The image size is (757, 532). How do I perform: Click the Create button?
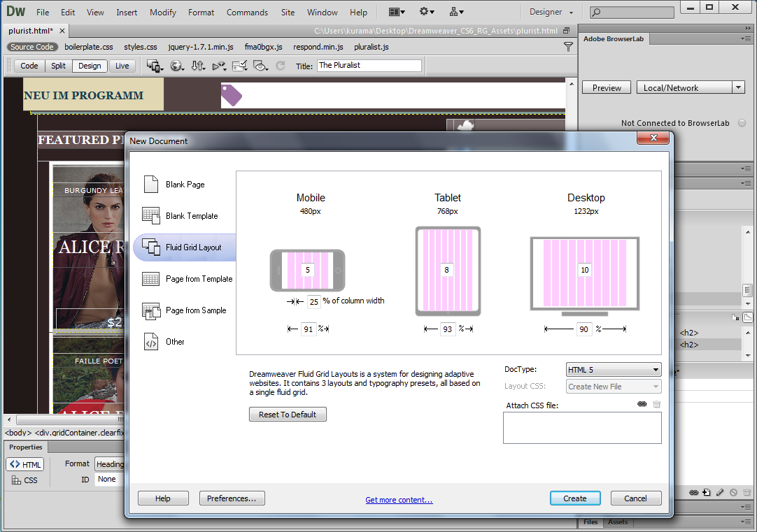coord(575,498)
